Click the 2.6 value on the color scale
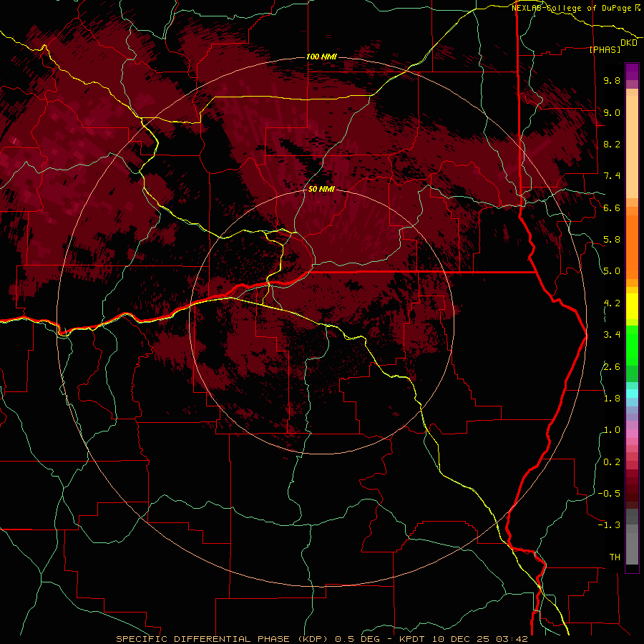 pos(612,367)
